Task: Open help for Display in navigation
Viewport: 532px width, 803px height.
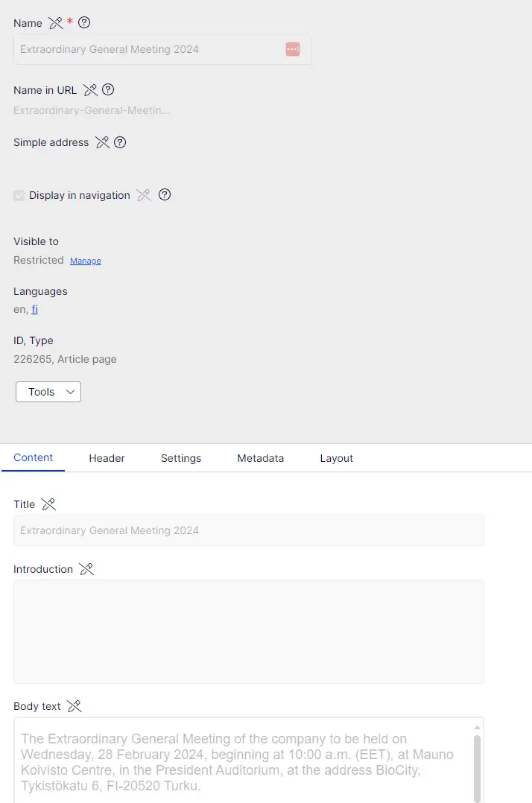Action: click(165, 195)
